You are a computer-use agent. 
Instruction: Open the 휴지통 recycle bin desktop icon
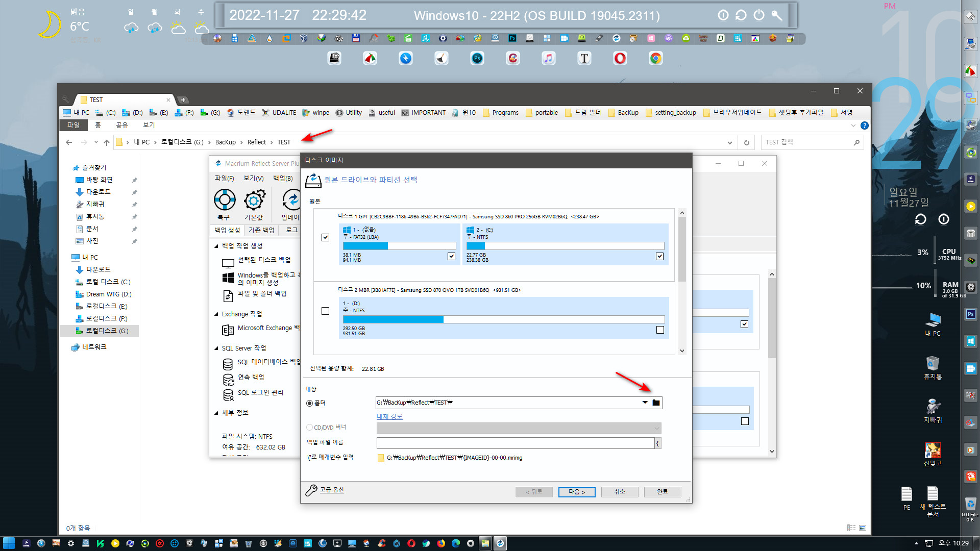[x=933, y=367]
